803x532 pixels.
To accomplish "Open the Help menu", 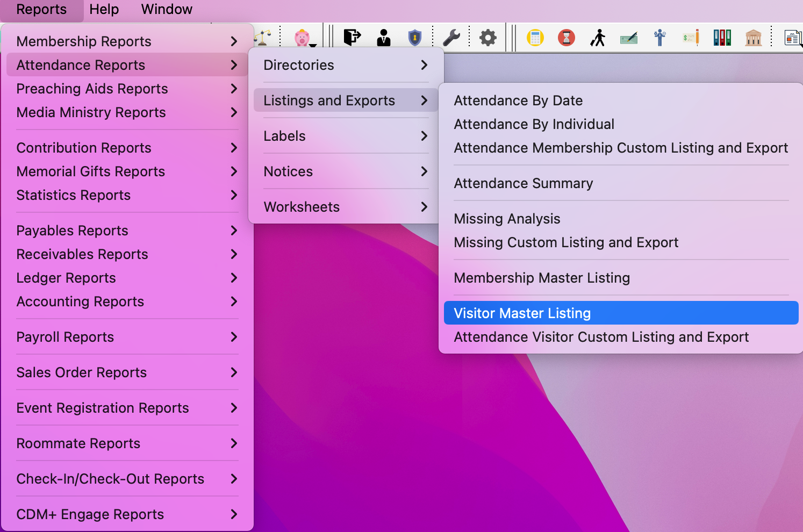I will (x=104, y=10).
